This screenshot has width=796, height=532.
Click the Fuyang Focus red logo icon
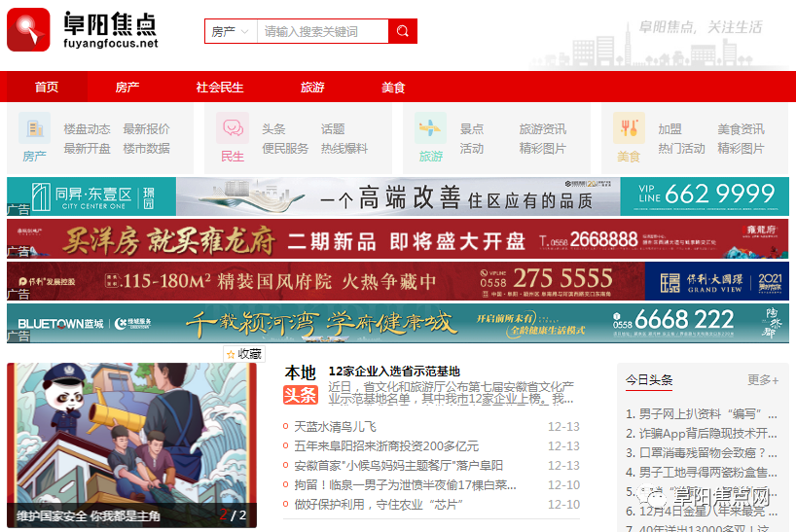(x=28, y=30)
